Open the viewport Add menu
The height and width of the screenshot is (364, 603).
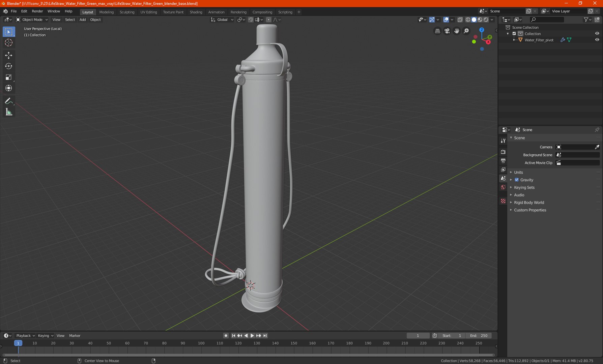pos(82,20)
